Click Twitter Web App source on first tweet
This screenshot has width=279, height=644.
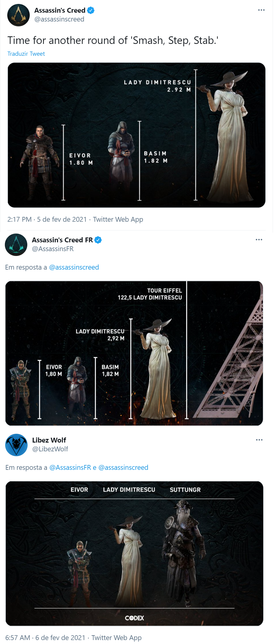[118, 219]
